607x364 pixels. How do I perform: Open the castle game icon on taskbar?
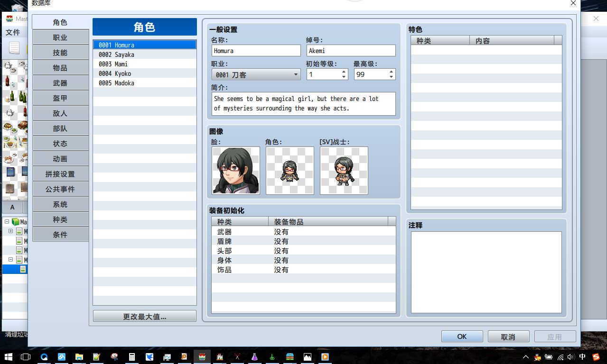pyautogui.click(x=219, y=356)
